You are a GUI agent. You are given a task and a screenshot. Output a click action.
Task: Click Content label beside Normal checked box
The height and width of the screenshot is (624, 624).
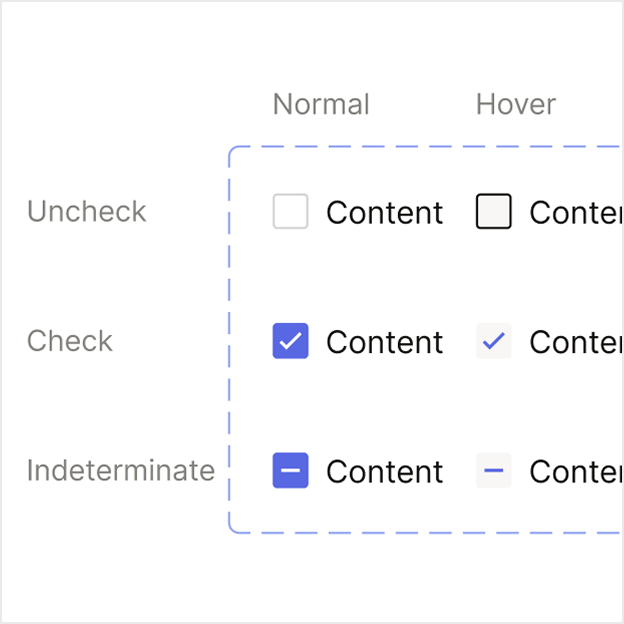coord(384,342)
